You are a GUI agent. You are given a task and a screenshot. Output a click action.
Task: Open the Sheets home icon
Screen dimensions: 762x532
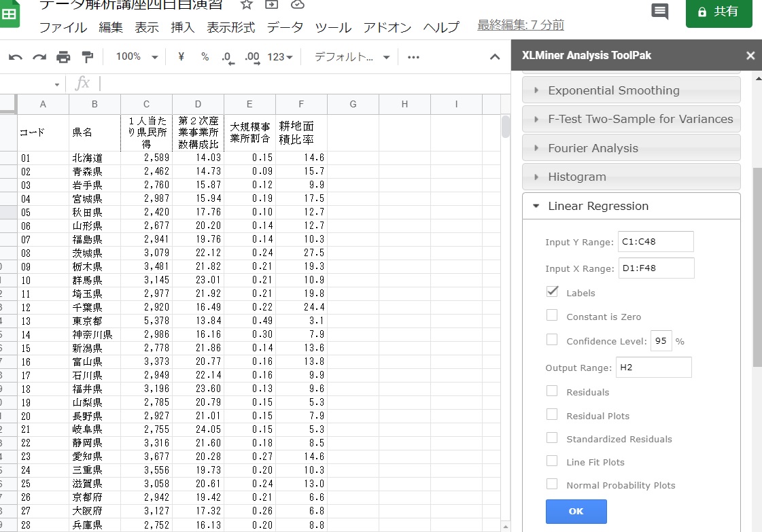[x=10, y=14]
